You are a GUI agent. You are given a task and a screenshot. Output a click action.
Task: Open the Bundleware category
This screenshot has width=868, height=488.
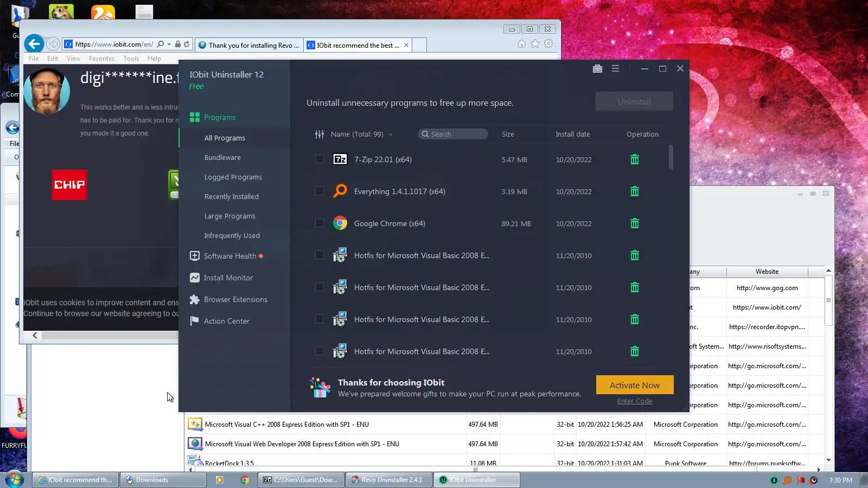[222, 157]
